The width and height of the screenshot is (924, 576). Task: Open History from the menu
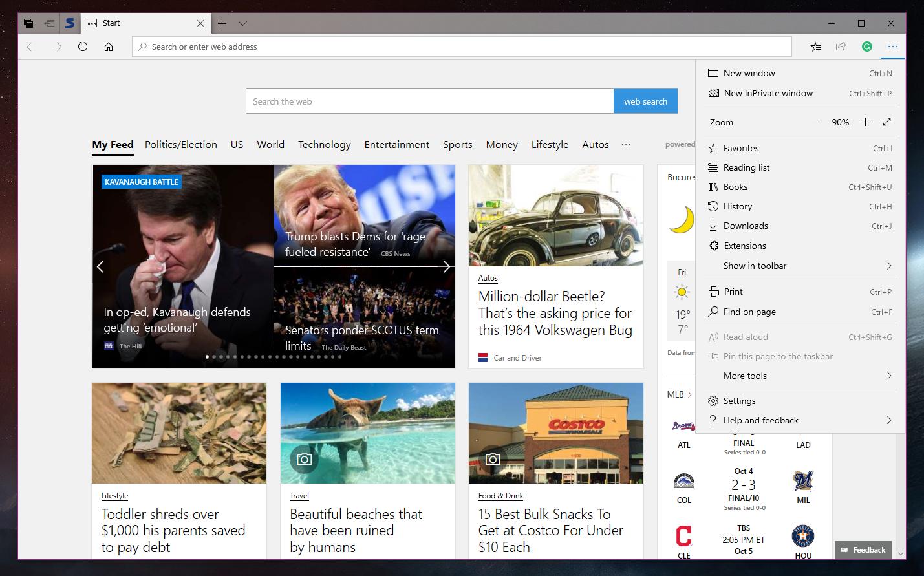click(x=800, y=206)
